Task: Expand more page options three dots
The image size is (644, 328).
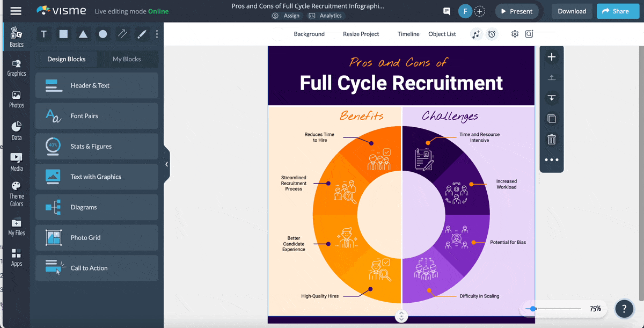Action: [x=551, y=160]
